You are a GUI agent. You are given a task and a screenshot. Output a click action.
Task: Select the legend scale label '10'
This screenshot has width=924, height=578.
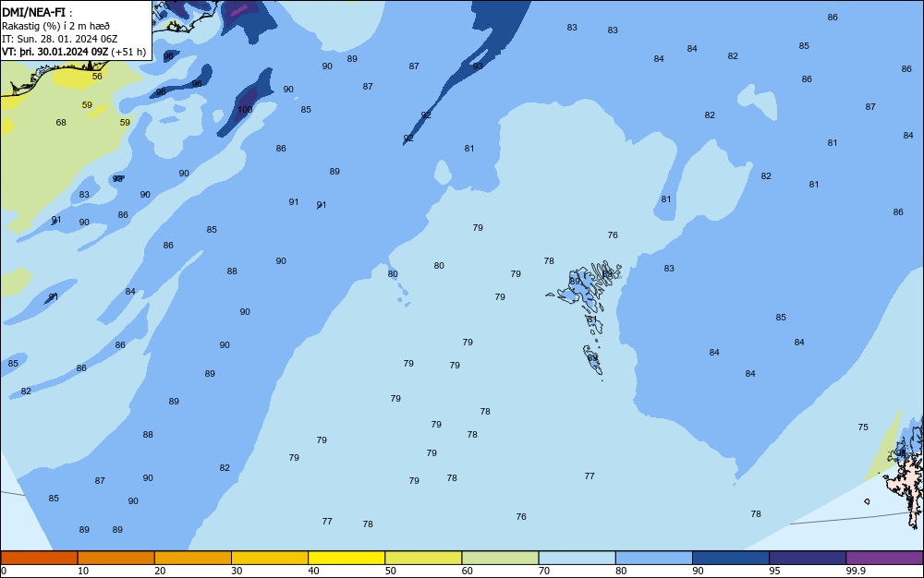[83, 571]
